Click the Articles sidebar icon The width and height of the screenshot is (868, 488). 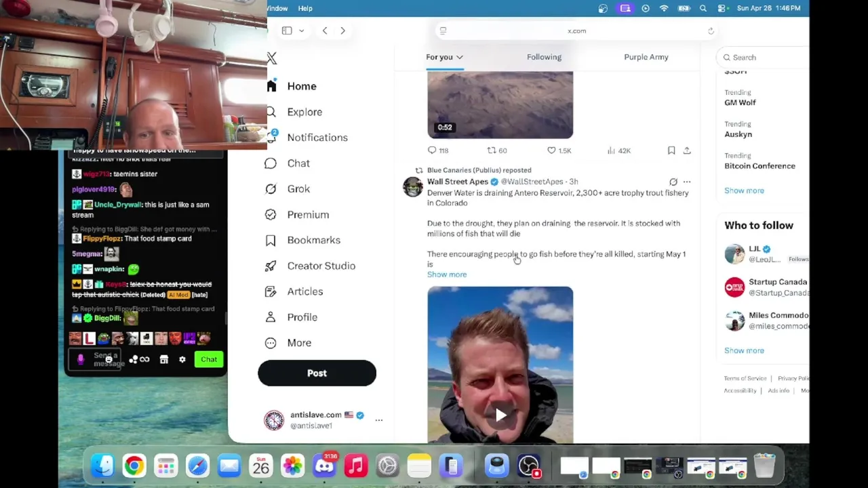271,292
